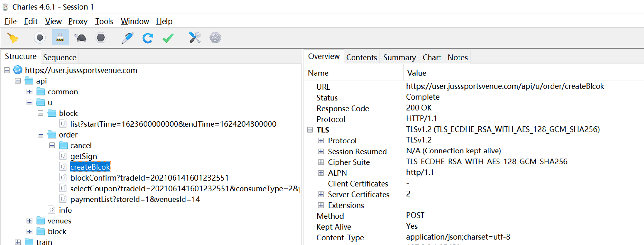This screenshot has width=644, height=245.
Task: Toggle SSL proxying padlock icon
Action: pos(60,38)
